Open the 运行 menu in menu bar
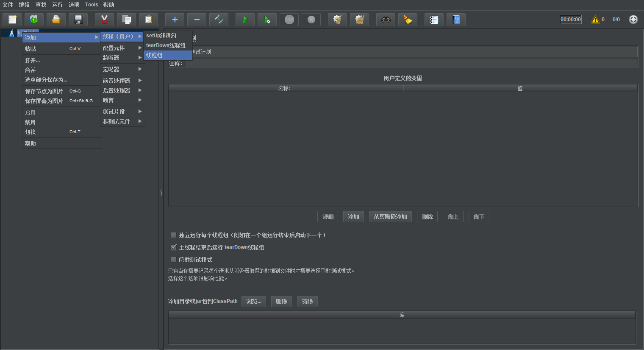Viewport: 644px width, 350px height. point(57,5)
